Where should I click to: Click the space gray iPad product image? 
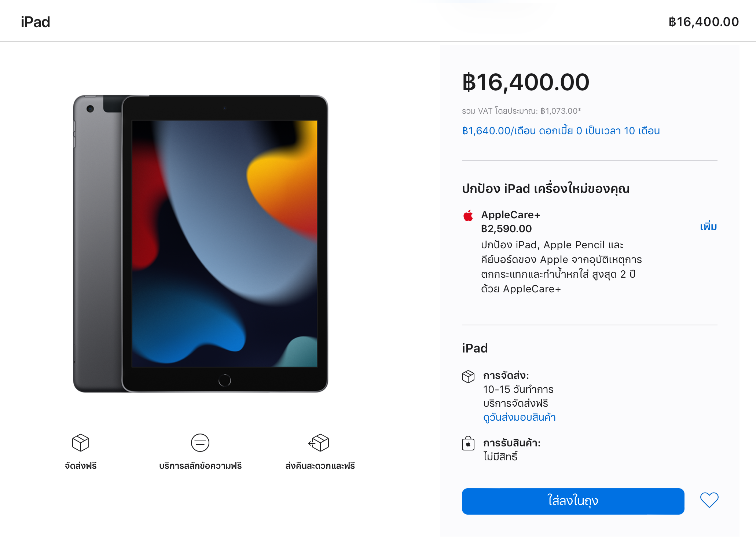coord(201,244)
